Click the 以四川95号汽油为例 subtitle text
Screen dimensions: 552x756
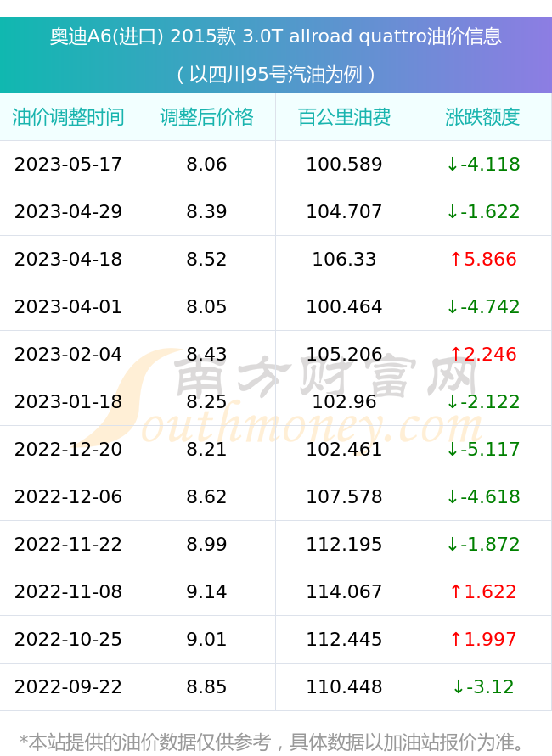click(276, 75)
